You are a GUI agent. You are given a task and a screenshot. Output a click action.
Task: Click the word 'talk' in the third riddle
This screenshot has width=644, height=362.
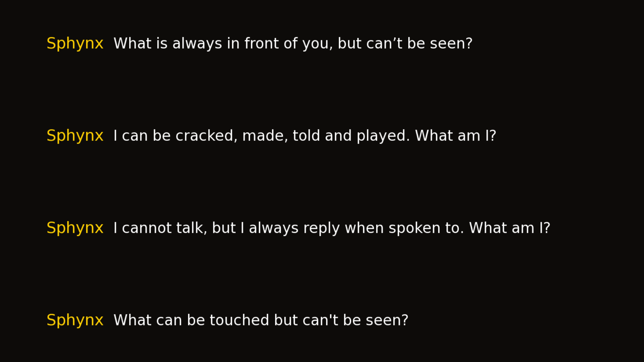(x=191, y=228)
